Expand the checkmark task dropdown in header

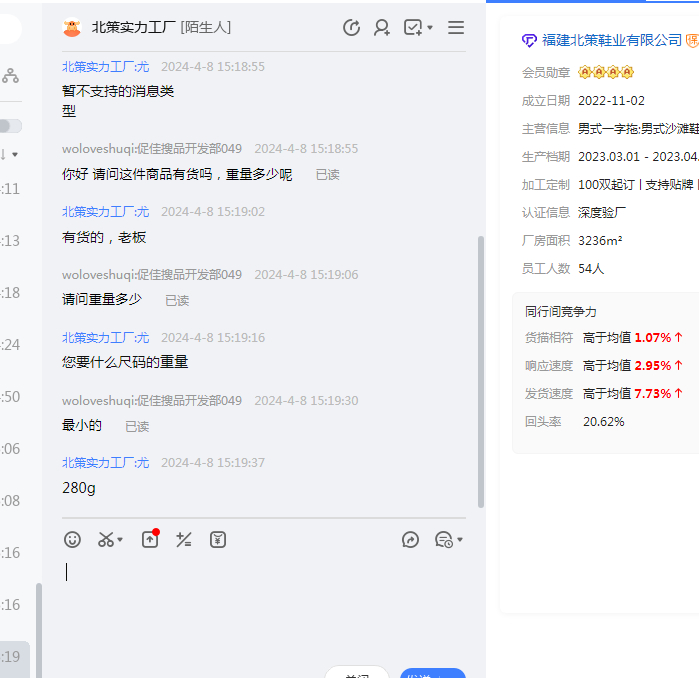pos(430,28)
